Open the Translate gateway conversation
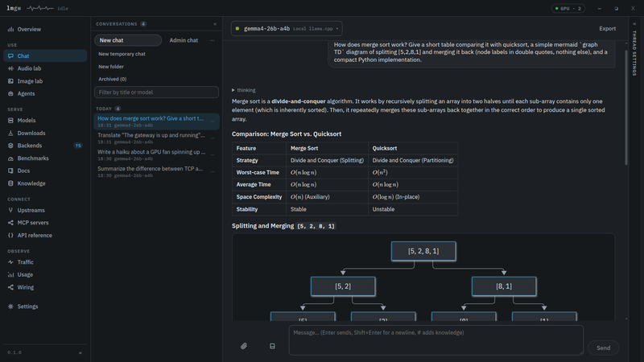The height and width of the screenshot is (362, 644). click(x=151, y=138)
